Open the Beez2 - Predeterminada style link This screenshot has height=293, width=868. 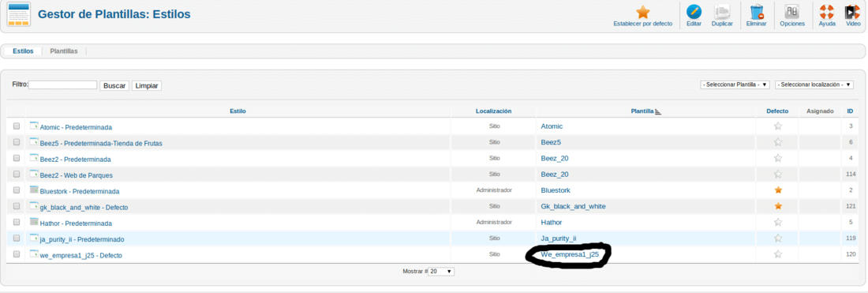[75, 160]
